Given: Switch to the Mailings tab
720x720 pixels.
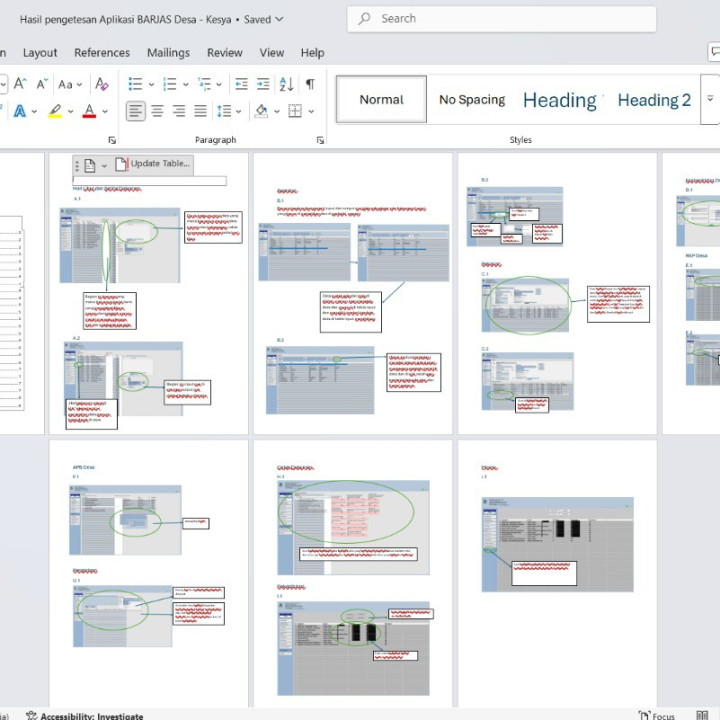Looking at the screenshot, I should pos(168,52).
